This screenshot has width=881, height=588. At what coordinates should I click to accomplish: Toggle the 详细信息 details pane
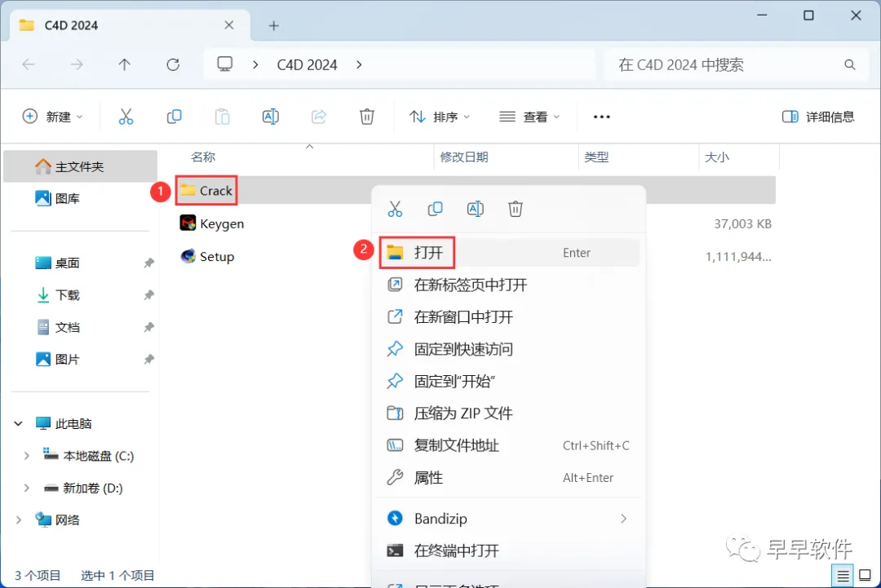pos(818,117)
